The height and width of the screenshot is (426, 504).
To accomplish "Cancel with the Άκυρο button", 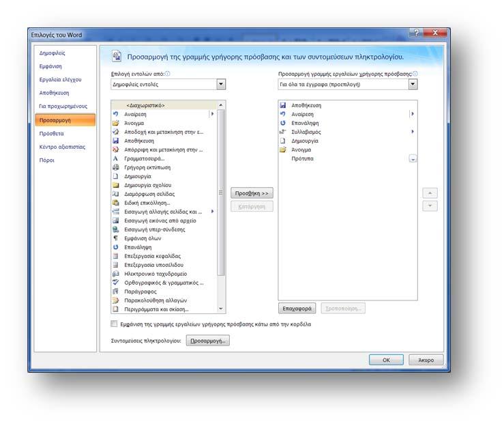I will click(x=426, y=360).
